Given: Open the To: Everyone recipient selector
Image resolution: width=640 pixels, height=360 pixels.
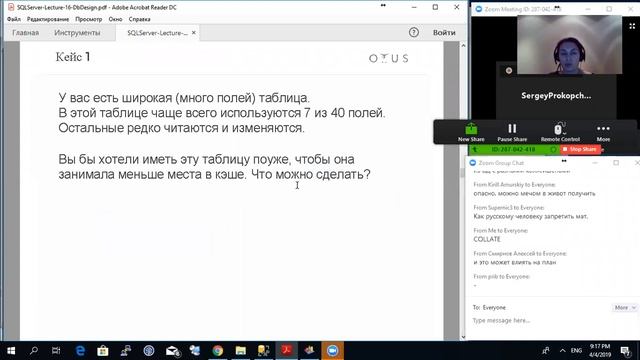Looking at the screenshot, I should click(494, 307).
